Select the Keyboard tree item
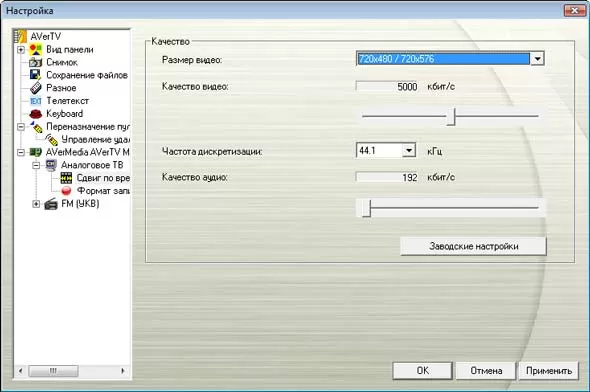 (x=64, y=114)
